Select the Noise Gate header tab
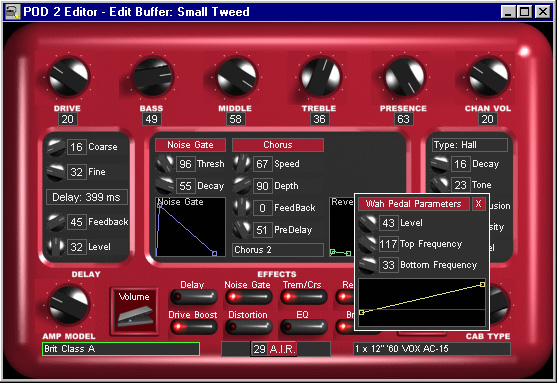The image size is (557, 383). (x=190, y=145)
